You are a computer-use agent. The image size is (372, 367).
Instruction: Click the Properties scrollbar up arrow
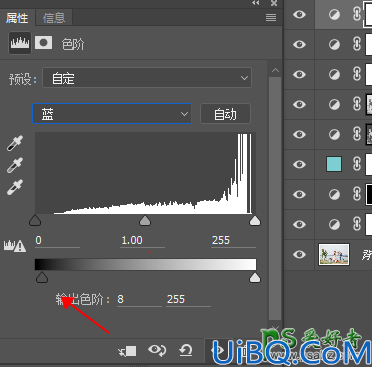275,70
